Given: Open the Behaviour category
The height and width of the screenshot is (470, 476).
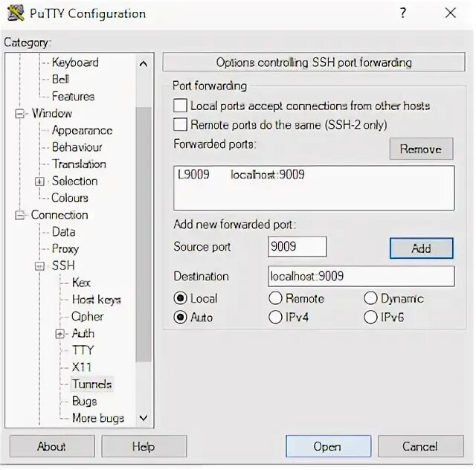Looking at the screenshot, I should point(77,147).
